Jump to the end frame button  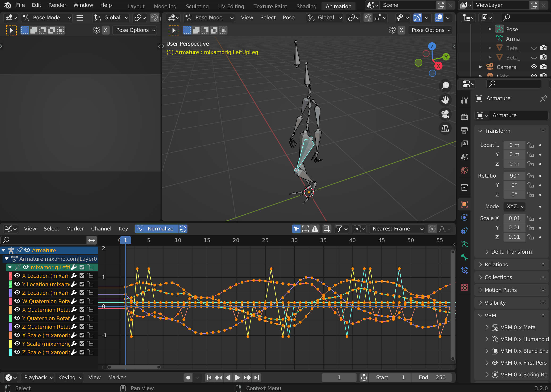[256, 377]
